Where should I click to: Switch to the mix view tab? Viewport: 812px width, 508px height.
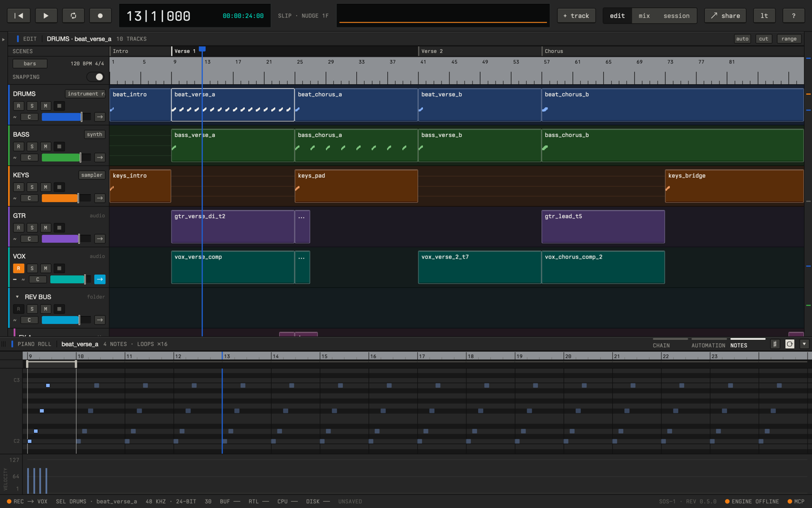tap(645, 16)
